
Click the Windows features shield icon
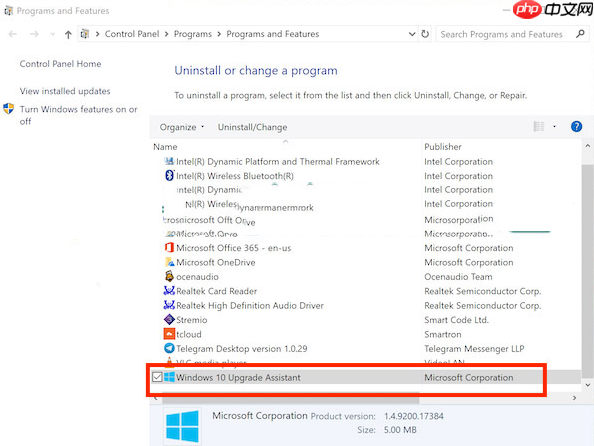click(8, 109)
